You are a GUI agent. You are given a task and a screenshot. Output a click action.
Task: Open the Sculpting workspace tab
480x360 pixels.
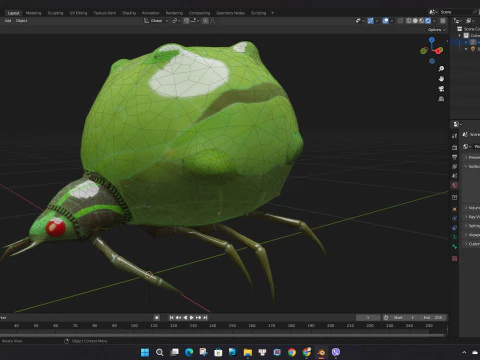tap(55, 13)
